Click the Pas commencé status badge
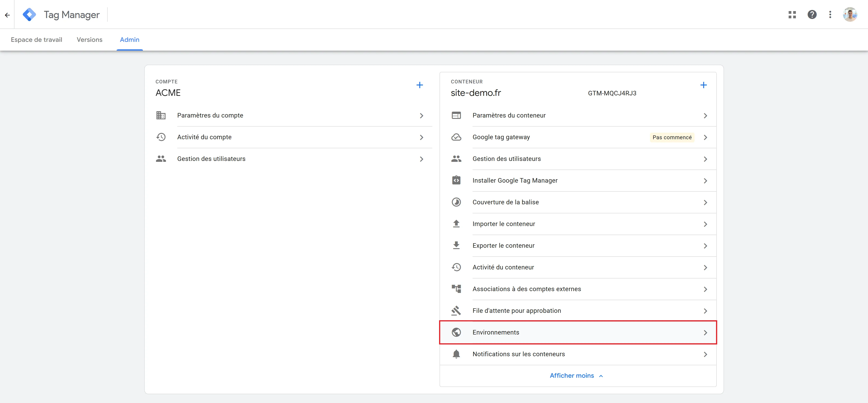This screenshot has width=868, height=403. [x=672, y=137]
